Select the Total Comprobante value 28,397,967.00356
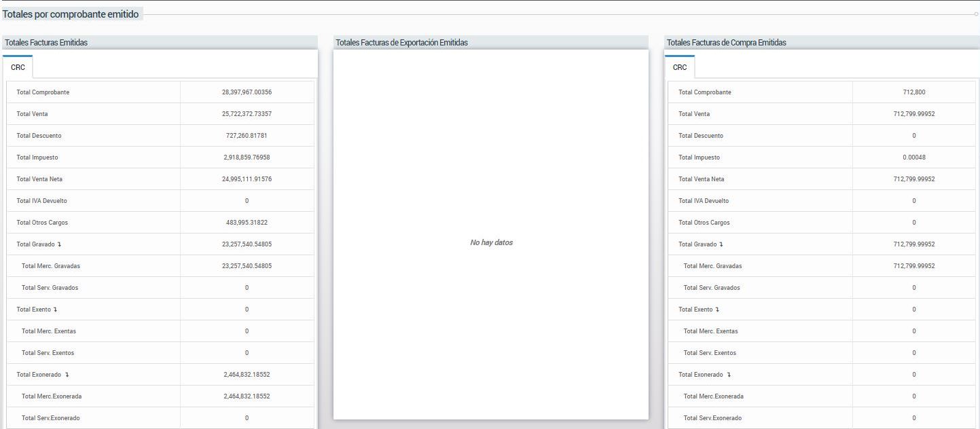The image size is (980, 429). (x=247, y=92)
